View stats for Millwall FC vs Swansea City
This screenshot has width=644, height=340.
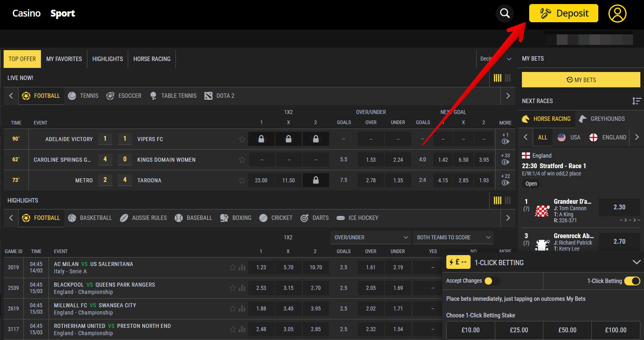click(242, 308)
